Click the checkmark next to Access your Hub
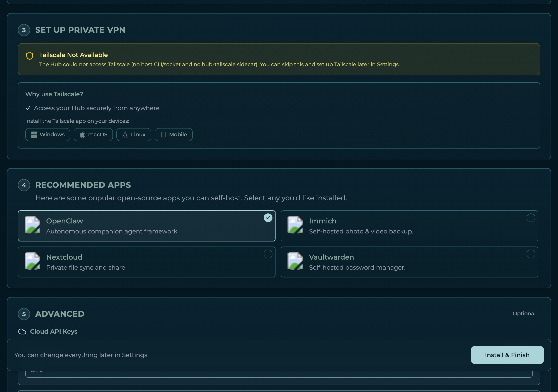The height and width of the screenshot is (392, 558). (x=28, y=108)
